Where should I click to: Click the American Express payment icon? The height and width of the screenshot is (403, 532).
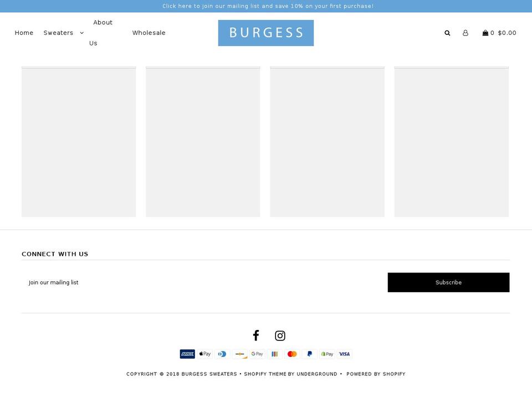(x=187, y=354)
